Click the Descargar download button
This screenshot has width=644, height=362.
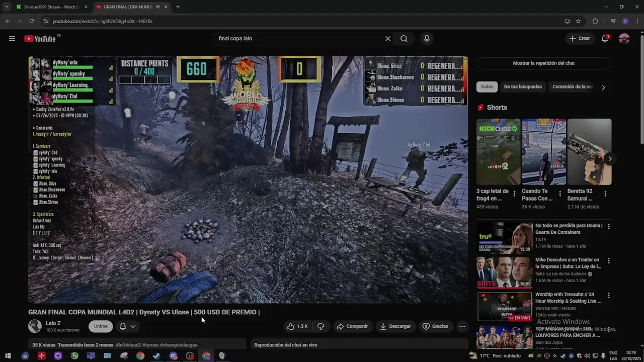point(395,326)
